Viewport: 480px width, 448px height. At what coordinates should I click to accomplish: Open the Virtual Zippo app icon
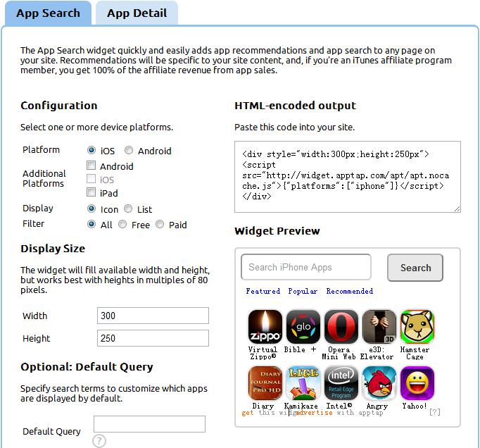coord(265,327)
